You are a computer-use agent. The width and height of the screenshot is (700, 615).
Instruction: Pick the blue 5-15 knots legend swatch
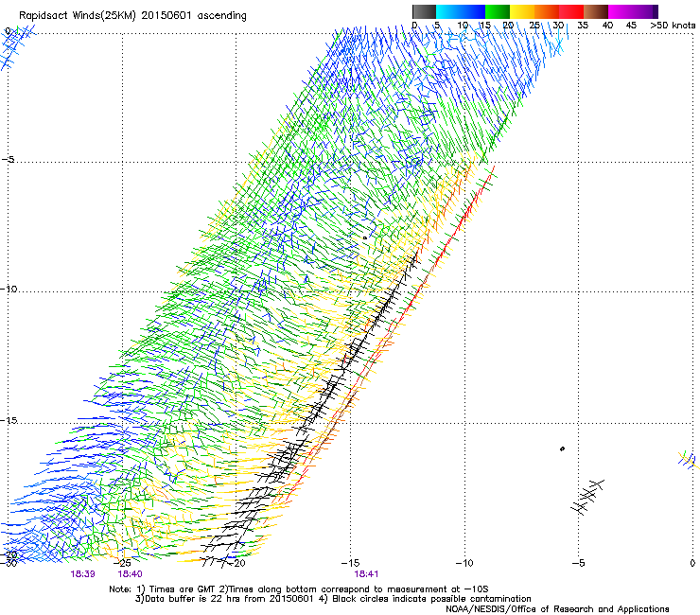461,11
